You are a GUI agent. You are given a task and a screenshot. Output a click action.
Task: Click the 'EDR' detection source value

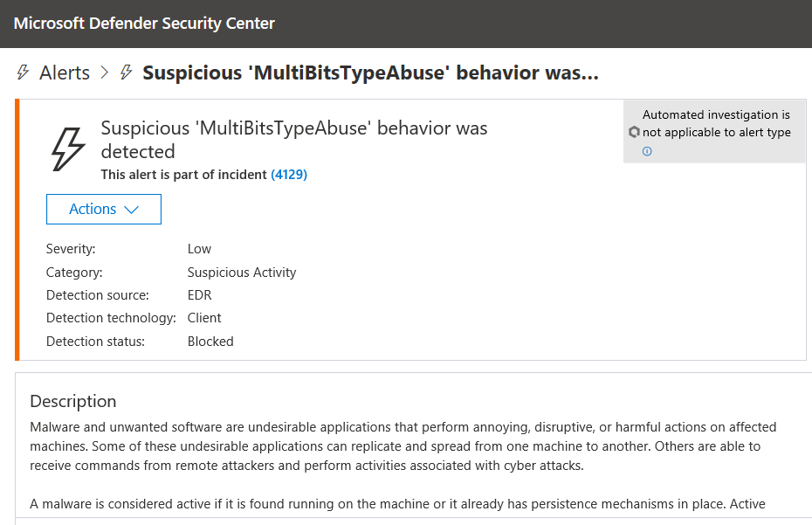(x=199, y=295)
